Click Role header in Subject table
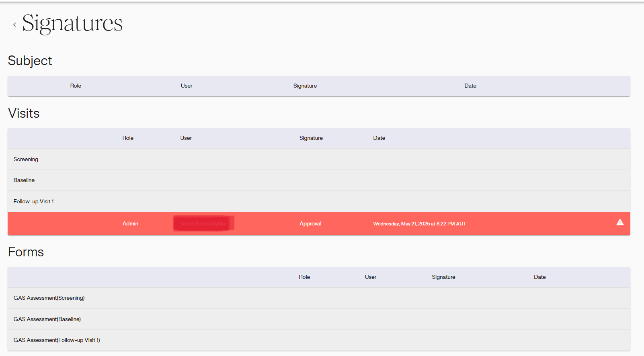The height and width of the screenshot is (356, 644). (x=76, y=86)
